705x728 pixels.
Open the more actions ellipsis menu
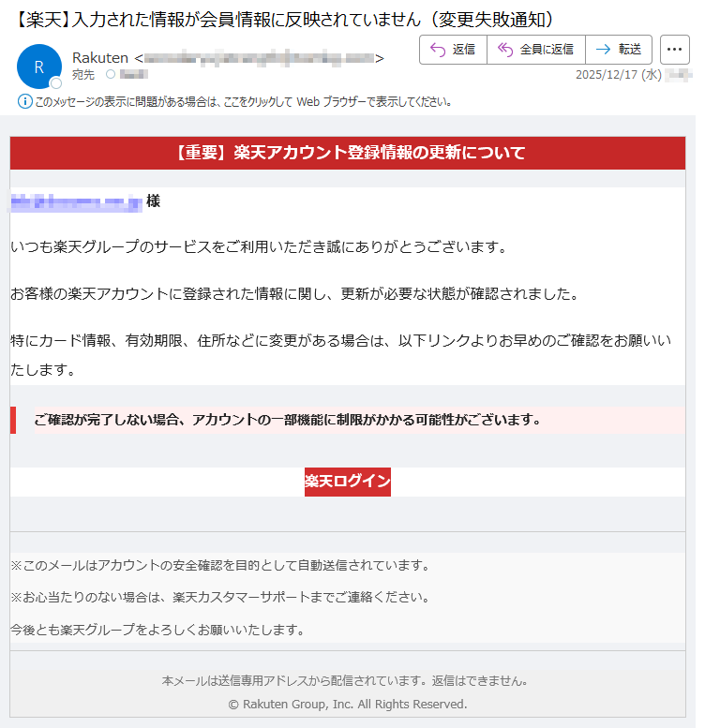(x=675, y=50)
